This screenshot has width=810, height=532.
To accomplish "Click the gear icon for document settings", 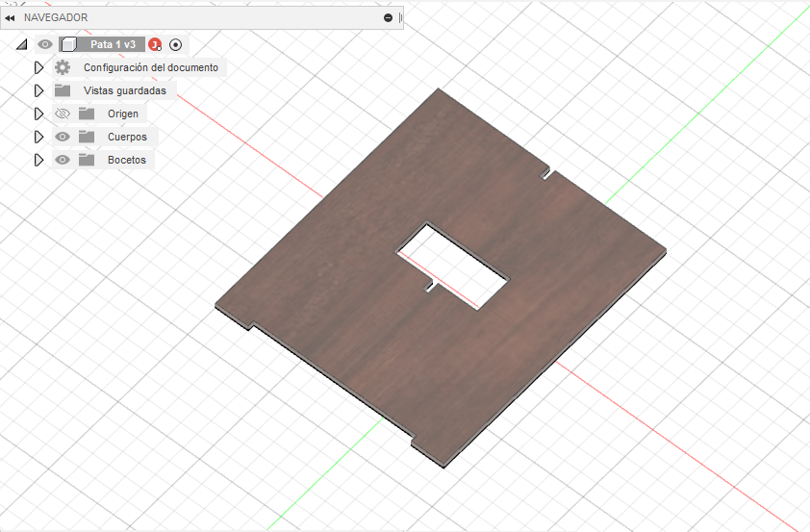I will coord(63,67).
